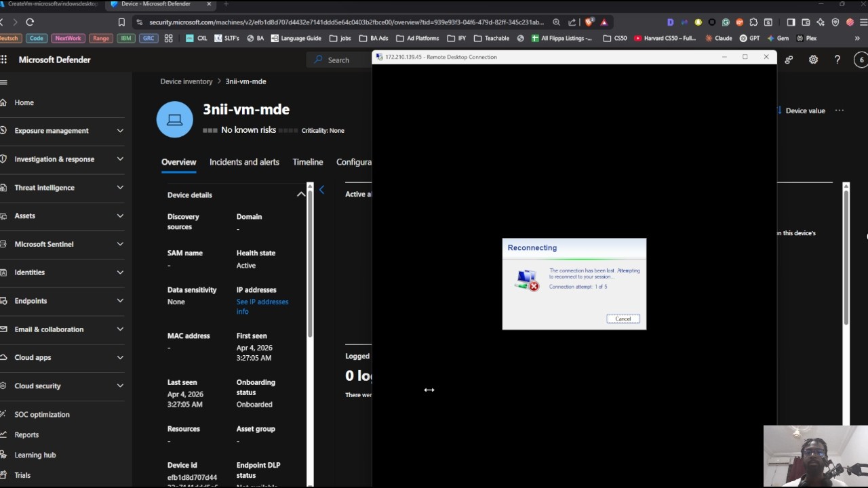Open the jobs bookmark folder

[x=340, y=39]
